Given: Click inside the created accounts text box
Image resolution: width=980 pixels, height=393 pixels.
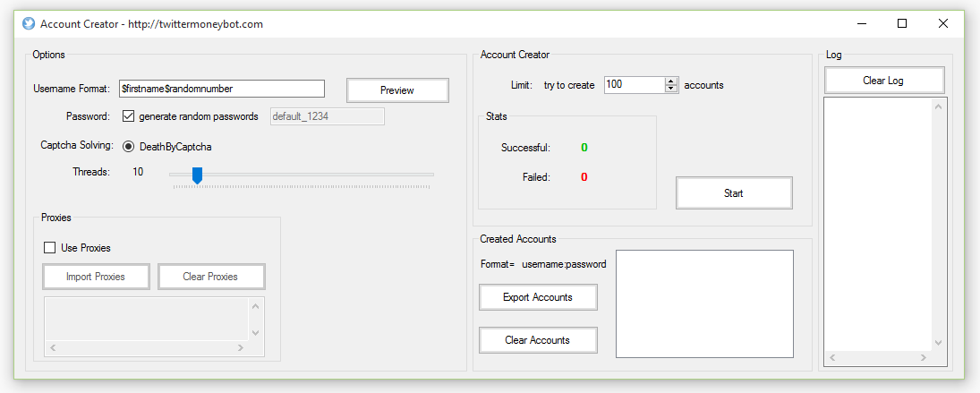Looking at the screenshot, I should 704,303.
